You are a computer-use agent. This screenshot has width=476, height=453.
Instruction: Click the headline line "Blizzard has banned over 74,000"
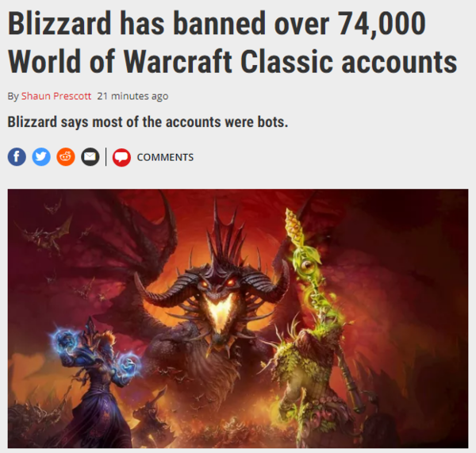[x=217, y=24]
